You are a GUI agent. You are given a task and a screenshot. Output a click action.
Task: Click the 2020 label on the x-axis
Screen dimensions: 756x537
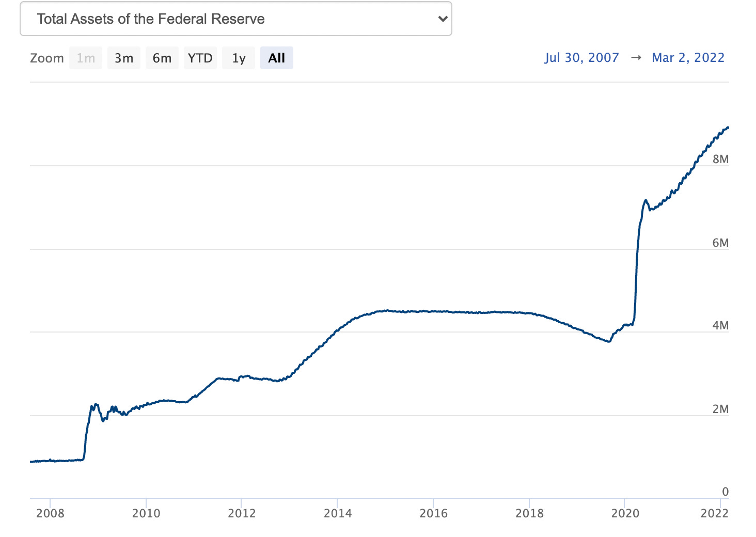tap(626, 514)
